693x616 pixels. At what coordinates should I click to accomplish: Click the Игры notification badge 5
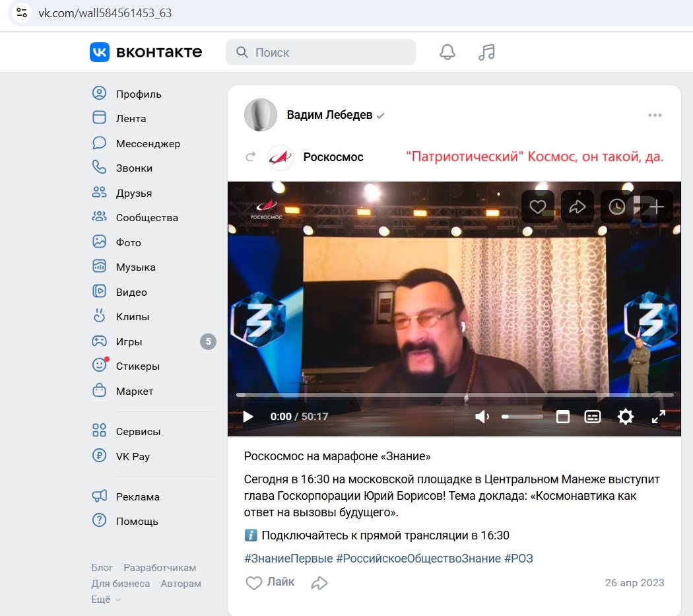click(x=208, y=341)
